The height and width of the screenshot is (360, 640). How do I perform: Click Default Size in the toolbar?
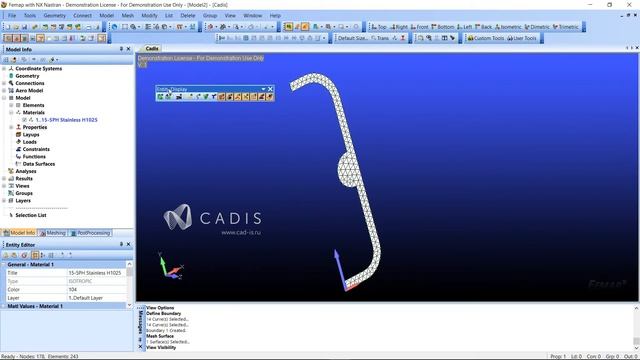[x=352, y=38]
